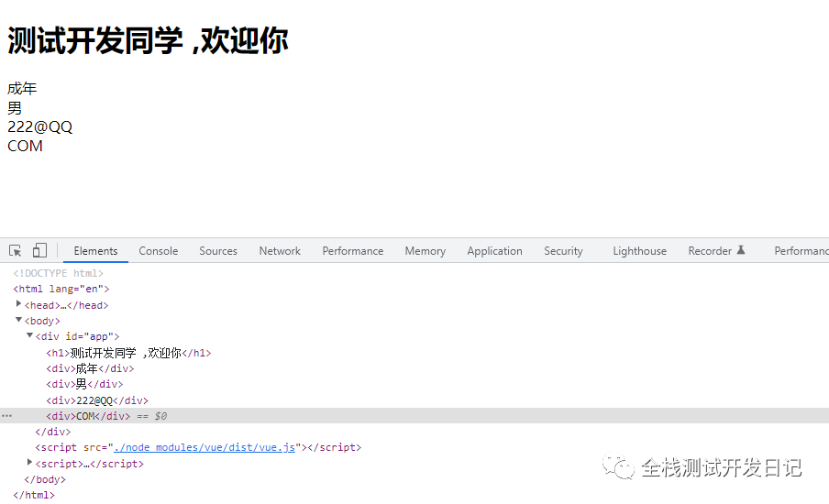The image size is (829, 504).
Task: Select the div 成年 row
Action: point(90,368)
